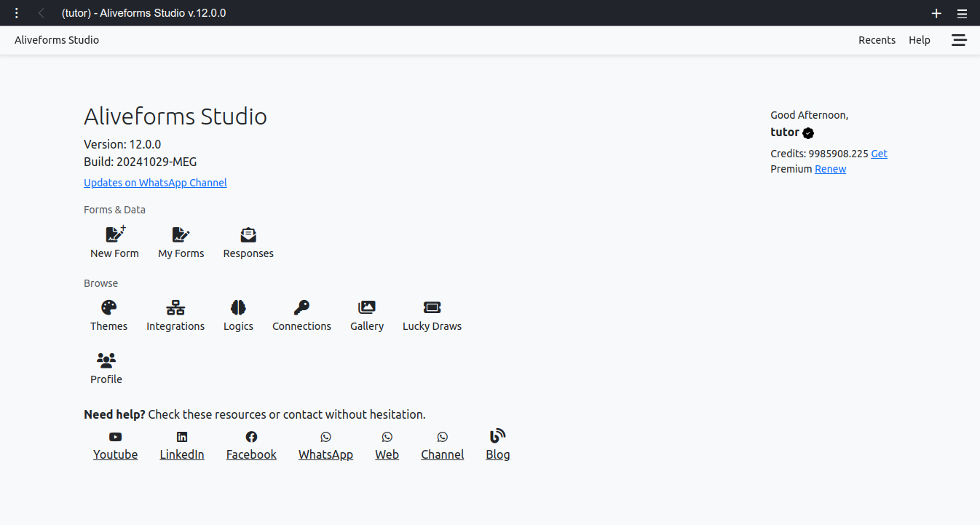
Task: Open your Profile section
Action: click(106, 367)
